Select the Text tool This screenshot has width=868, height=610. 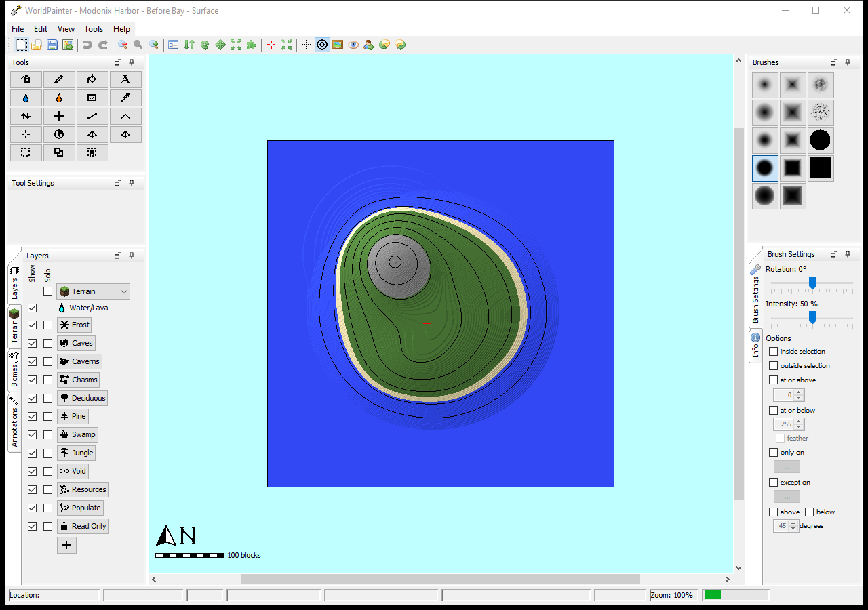pos(125,79)
